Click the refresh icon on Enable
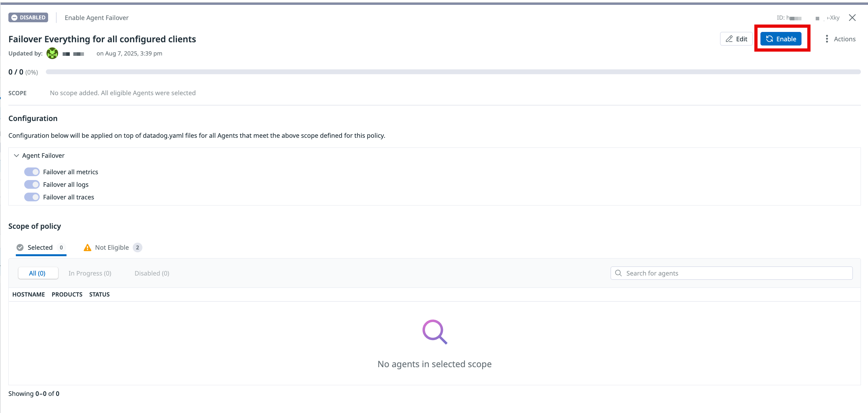The image size is (868, 413). [x=769, y=39]
